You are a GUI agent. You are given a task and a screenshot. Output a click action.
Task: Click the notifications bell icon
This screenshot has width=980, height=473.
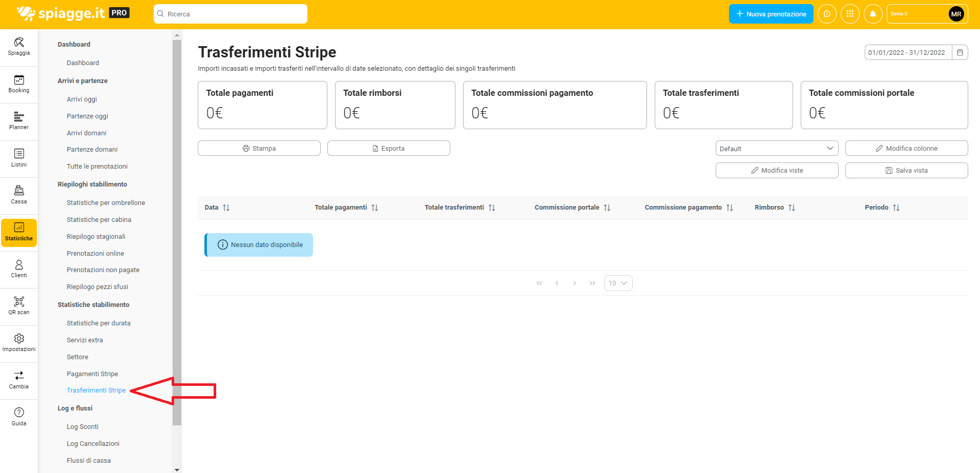click(x=873, y=14)
